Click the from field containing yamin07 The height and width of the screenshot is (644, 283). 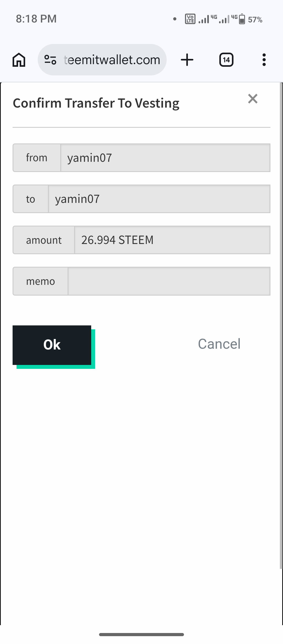pos(165,158)
